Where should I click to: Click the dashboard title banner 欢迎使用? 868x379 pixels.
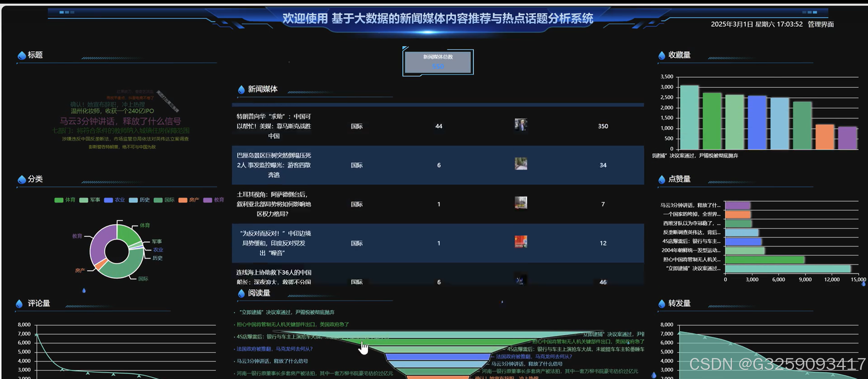[437, 18]
